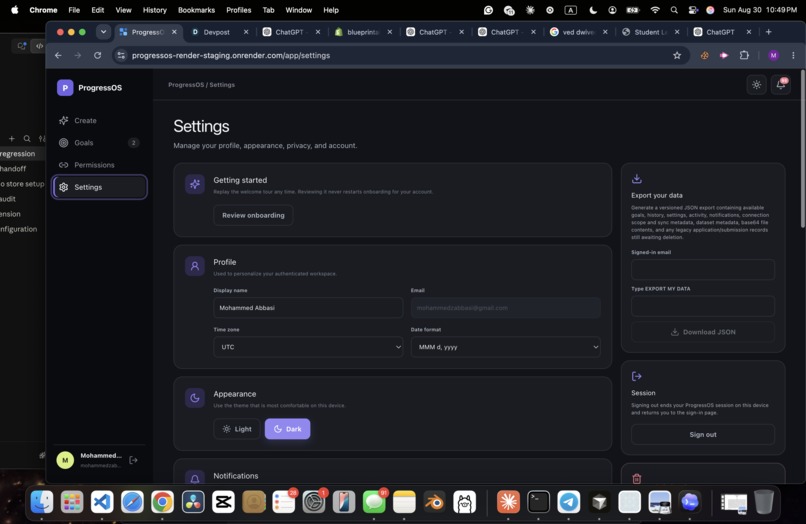Open the History menu
Viewport: 806px width, 524px height.
tap(155, 10)
